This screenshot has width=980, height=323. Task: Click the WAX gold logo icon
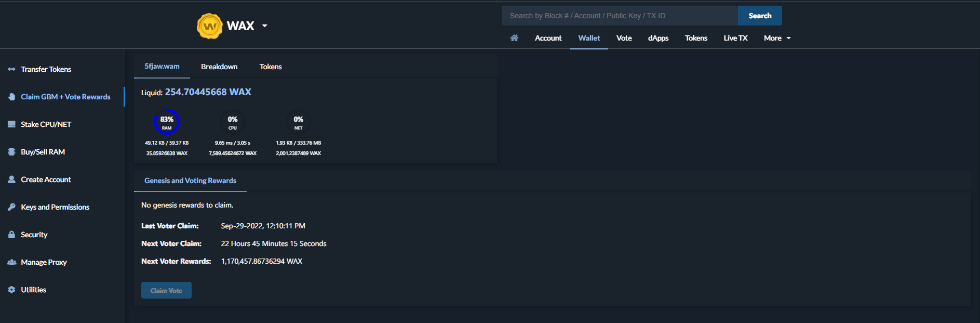click(x=209, y=26)
